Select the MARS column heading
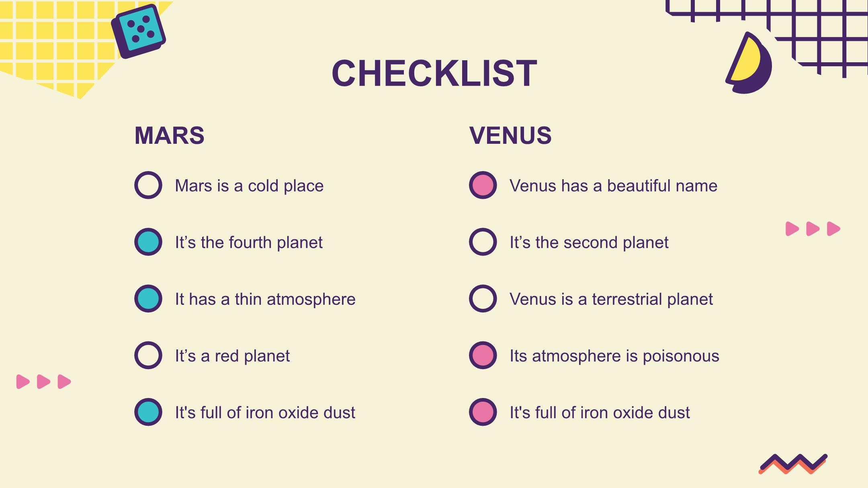Screen dimensions: 868x488 [169, 135]
